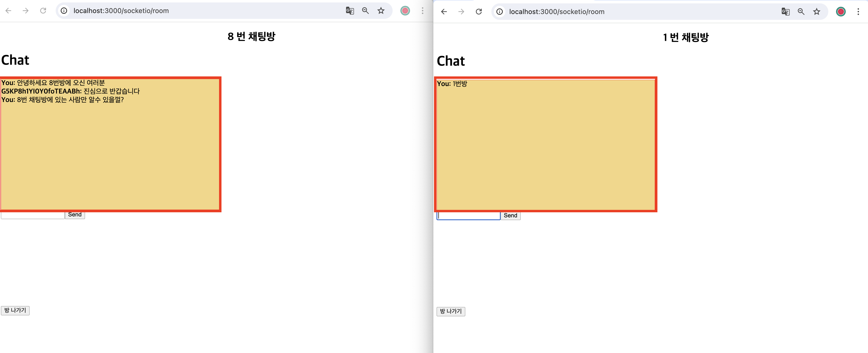Open translate icon in right address bar
The height and width of the screenshot is (353, 868).
click(x=785, y=12)
